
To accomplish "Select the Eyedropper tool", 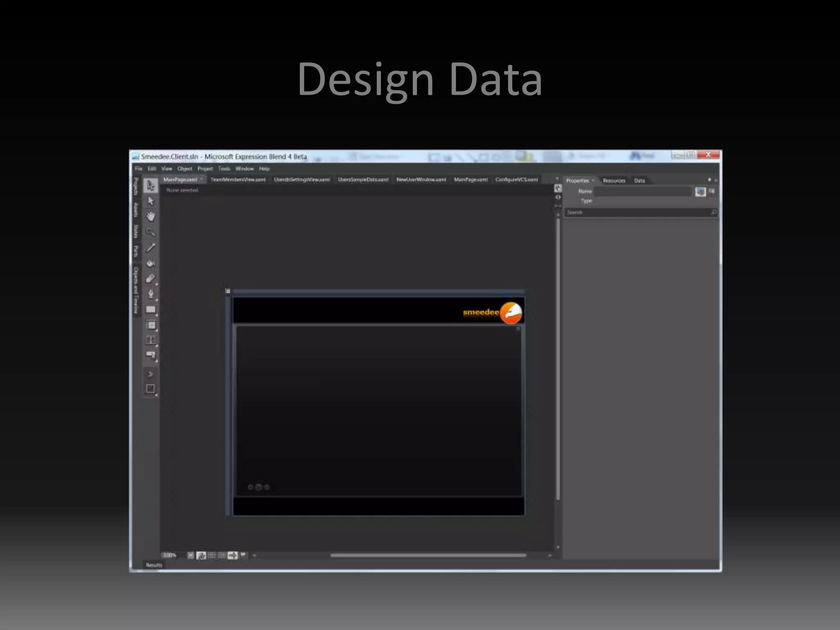I will pos(151,247).
